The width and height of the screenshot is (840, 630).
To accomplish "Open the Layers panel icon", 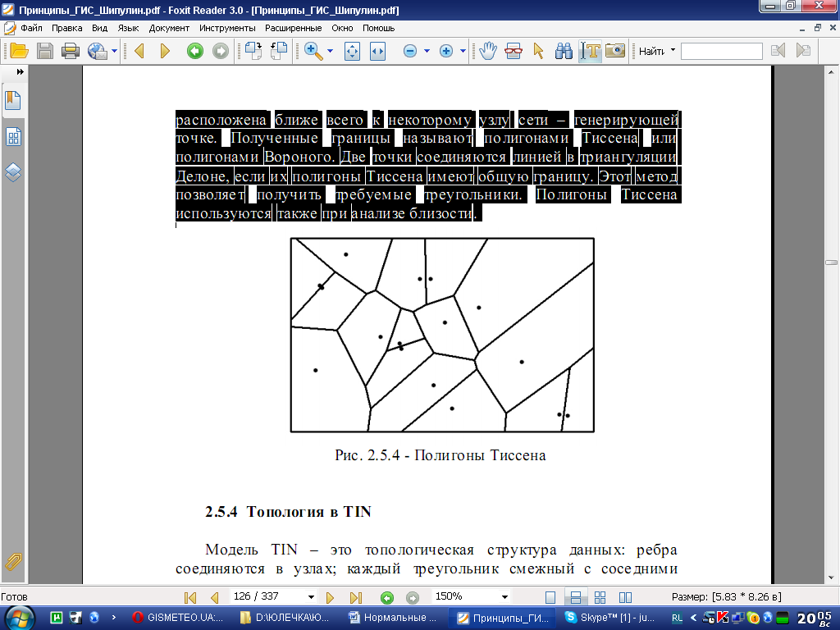I will [x=13, y=172].
